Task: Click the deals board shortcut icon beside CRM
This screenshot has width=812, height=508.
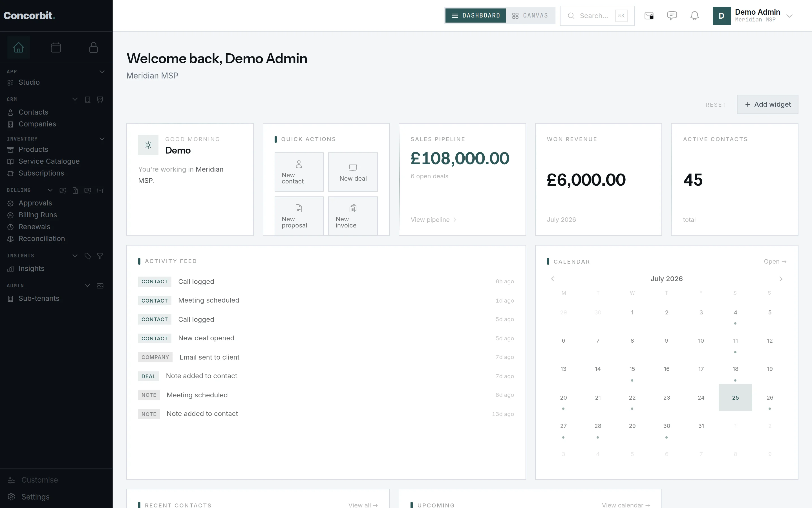Action: pos(100,99)
